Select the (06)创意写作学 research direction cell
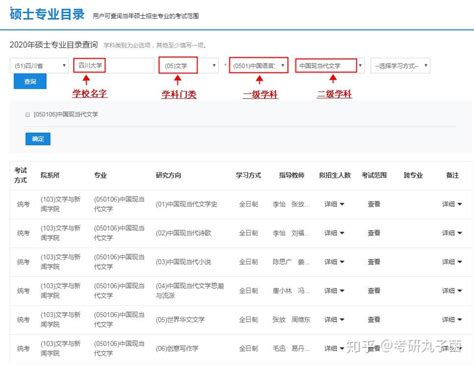 click(x=177, y=349)
